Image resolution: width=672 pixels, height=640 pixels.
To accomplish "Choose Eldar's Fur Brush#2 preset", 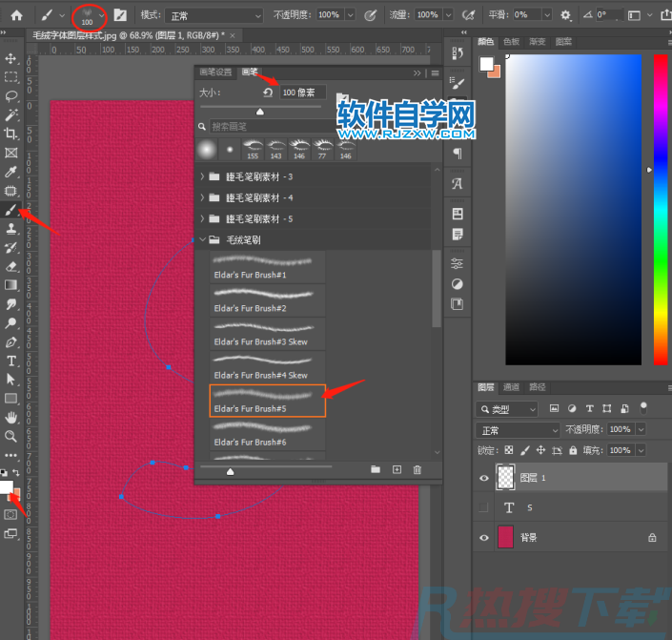I will click(x=267, y=299).
